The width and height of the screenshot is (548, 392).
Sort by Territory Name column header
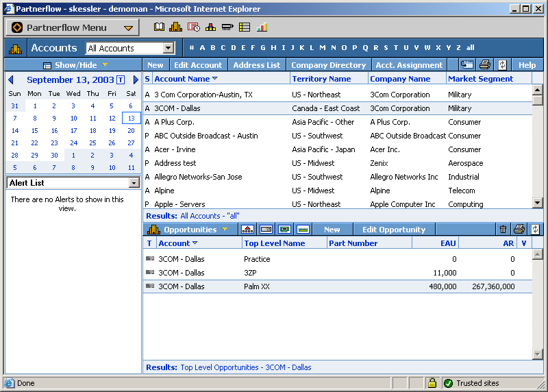(x=321, y=79)
